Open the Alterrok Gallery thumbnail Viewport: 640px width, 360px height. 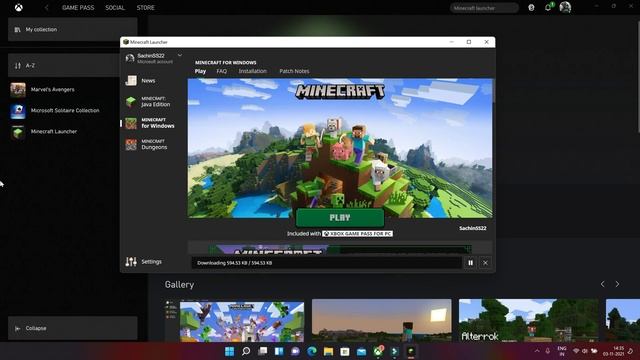click(x=529, y=320)
